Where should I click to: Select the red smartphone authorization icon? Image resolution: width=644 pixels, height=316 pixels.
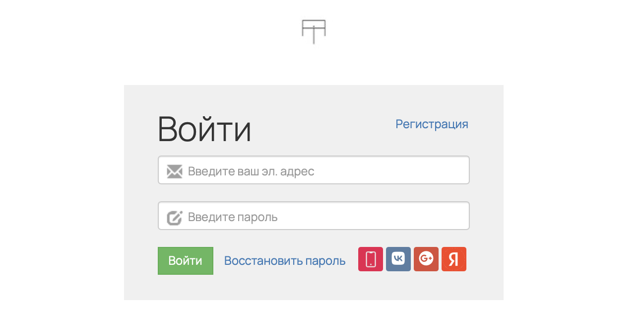370,259
